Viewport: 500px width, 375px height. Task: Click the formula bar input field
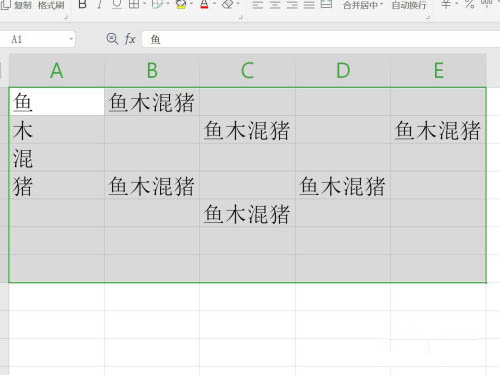(x=322, y=39)
